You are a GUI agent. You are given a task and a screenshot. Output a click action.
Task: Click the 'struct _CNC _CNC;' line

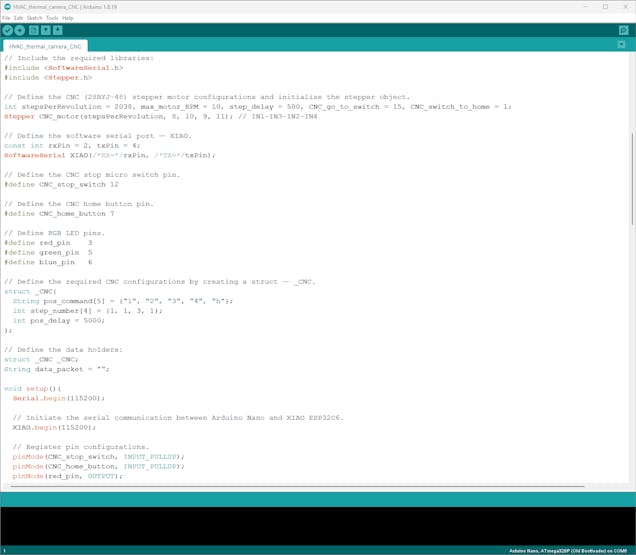click(41, 360)
